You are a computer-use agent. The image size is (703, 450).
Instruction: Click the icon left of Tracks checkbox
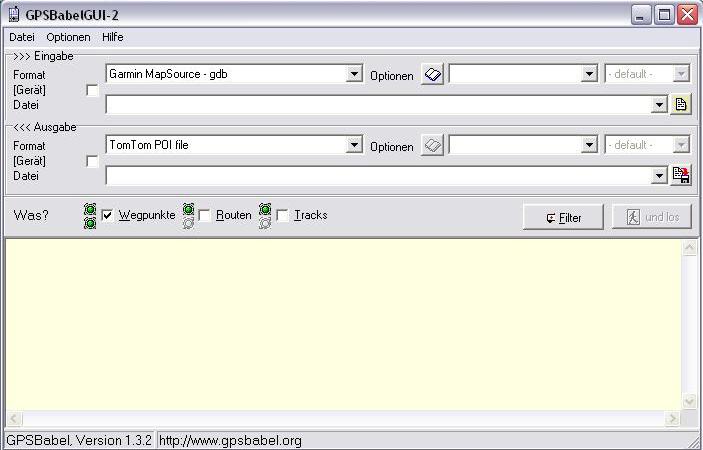tap(265, 216)
